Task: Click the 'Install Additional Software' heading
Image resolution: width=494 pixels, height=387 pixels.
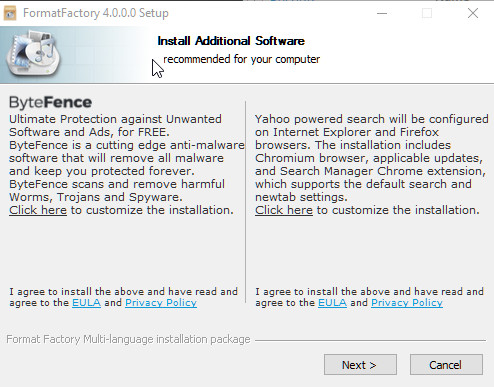Action: point(231,41)
